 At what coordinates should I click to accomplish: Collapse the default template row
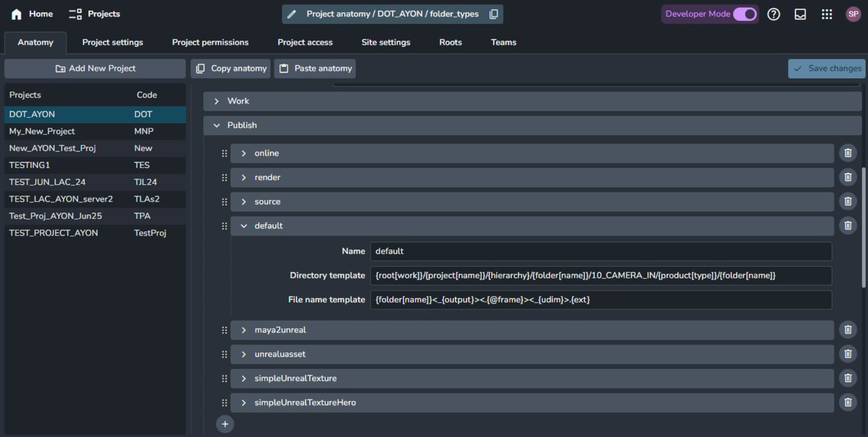tap(244, 226)
